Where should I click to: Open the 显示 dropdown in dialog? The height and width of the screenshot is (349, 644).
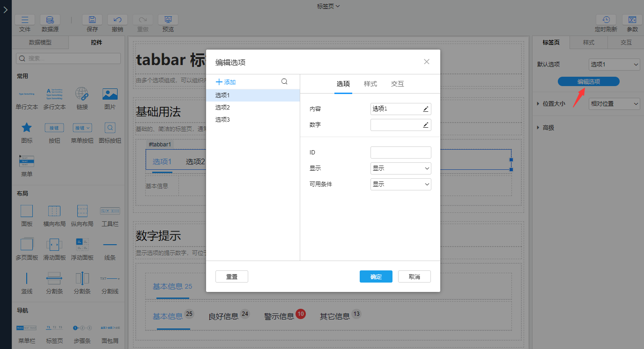click(x=400, y=168)
